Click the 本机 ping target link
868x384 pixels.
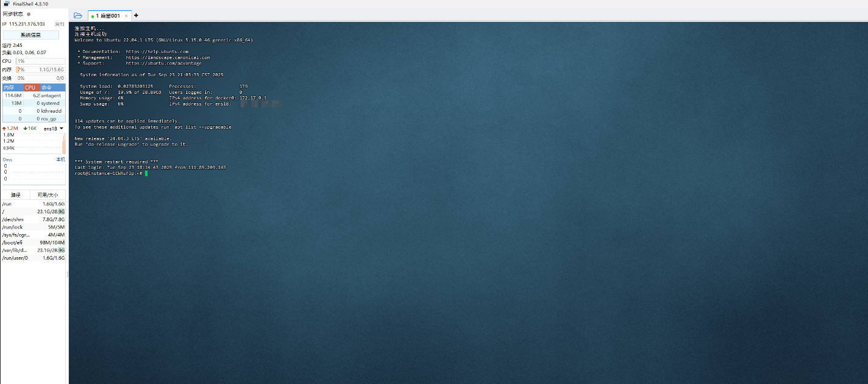pyautogui.click(x=60, y=159)
